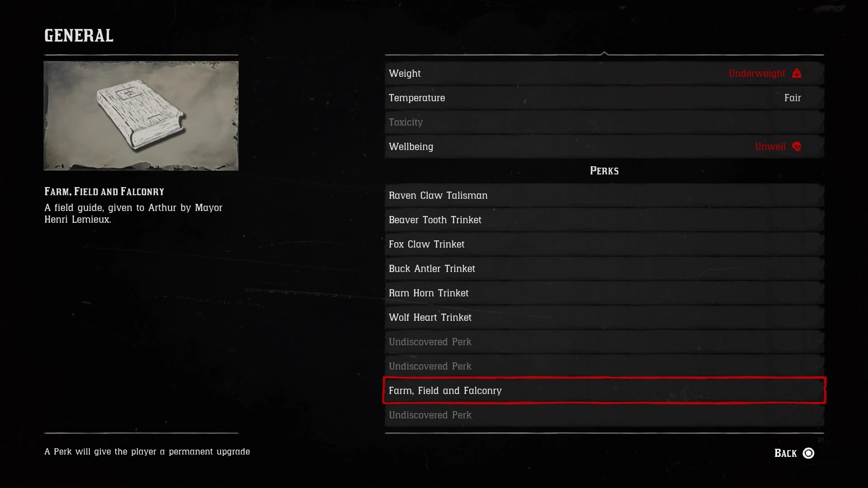Image resolution: width=868 pixels, height=488 pixels.
Task: Click the Unwell skull icon
Action: coord(797,146)
